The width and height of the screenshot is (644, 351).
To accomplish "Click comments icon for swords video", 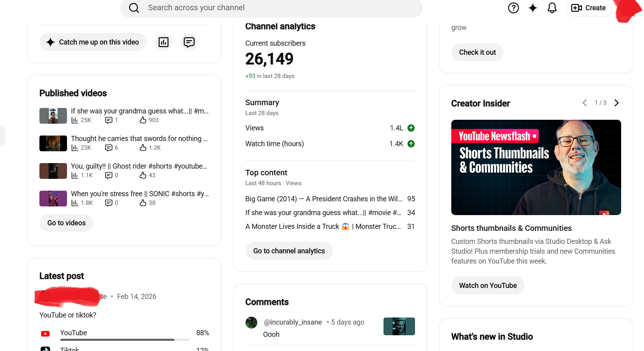I will [x=109, y=148].
